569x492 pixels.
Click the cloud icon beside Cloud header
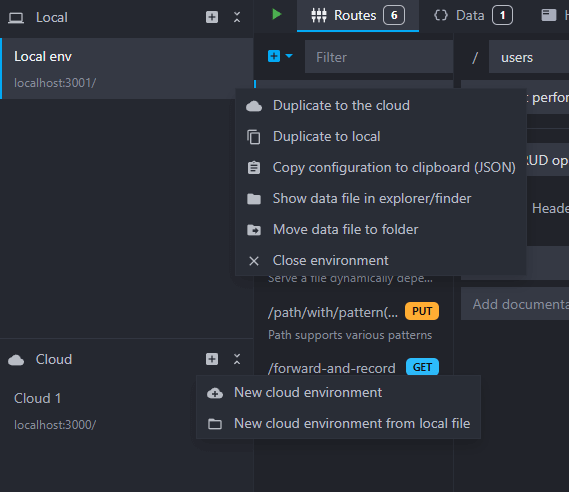pyautogui.click(x=16, y=360)
